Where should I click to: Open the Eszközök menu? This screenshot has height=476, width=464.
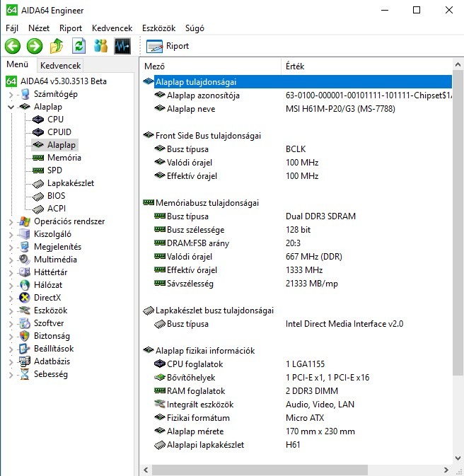click(x=159, y=28)
